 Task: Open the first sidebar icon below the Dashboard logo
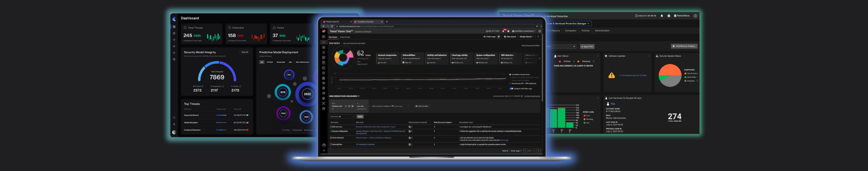[174, 27]
